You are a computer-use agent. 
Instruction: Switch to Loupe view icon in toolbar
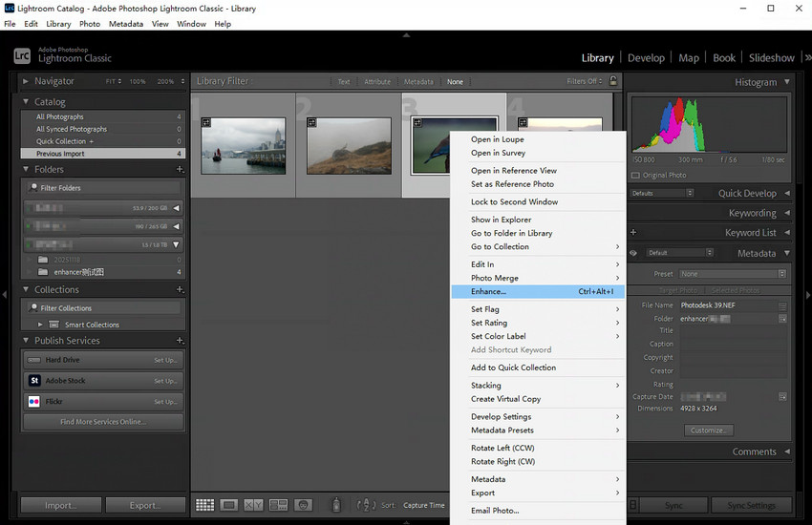pos(229,505)
